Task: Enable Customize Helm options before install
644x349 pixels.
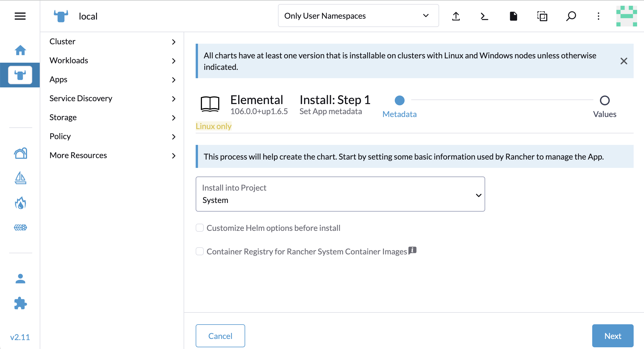Action: point(200,228)
